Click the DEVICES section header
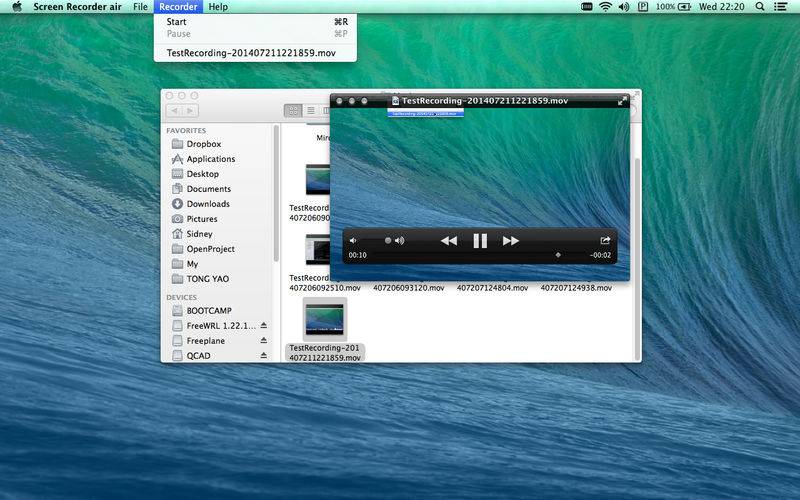The height and width of the screenshot is (500, 800). [181, 297]
